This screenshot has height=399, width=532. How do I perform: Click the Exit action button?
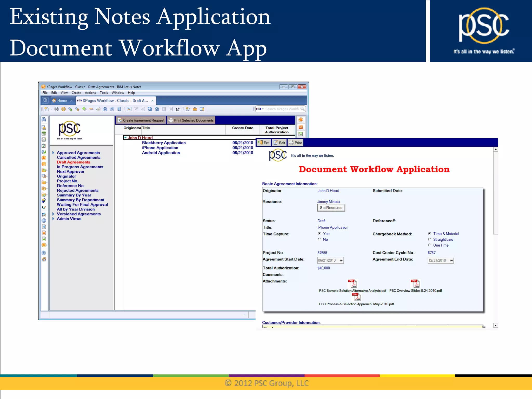(x=264, y=143)
